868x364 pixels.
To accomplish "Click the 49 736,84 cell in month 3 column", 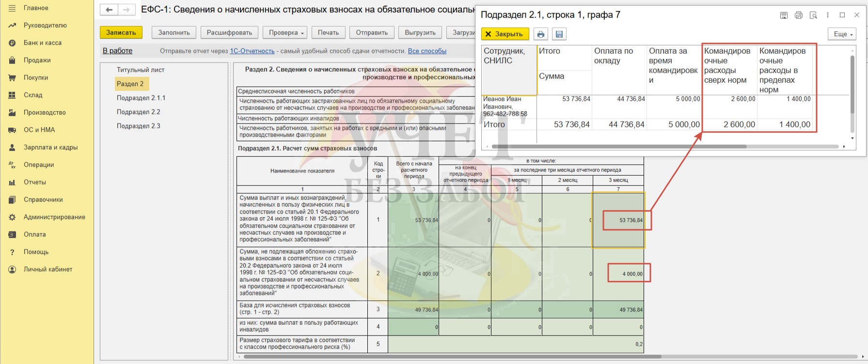I will click(618, 310).
